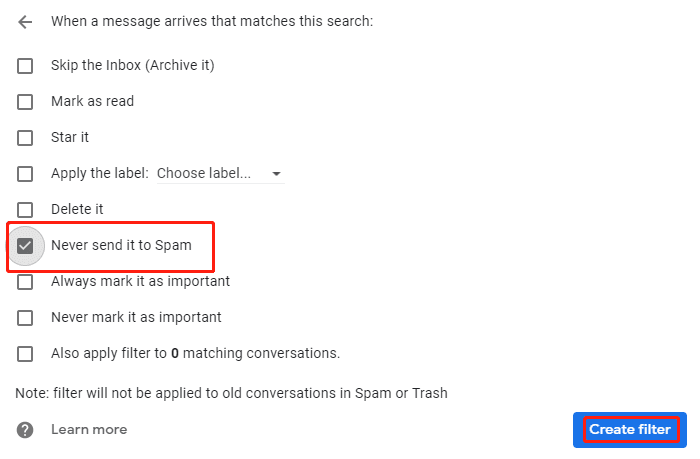The image size is (700, 459).
Task: Uncheck Never send it to Spam
Action: (25, 246)
